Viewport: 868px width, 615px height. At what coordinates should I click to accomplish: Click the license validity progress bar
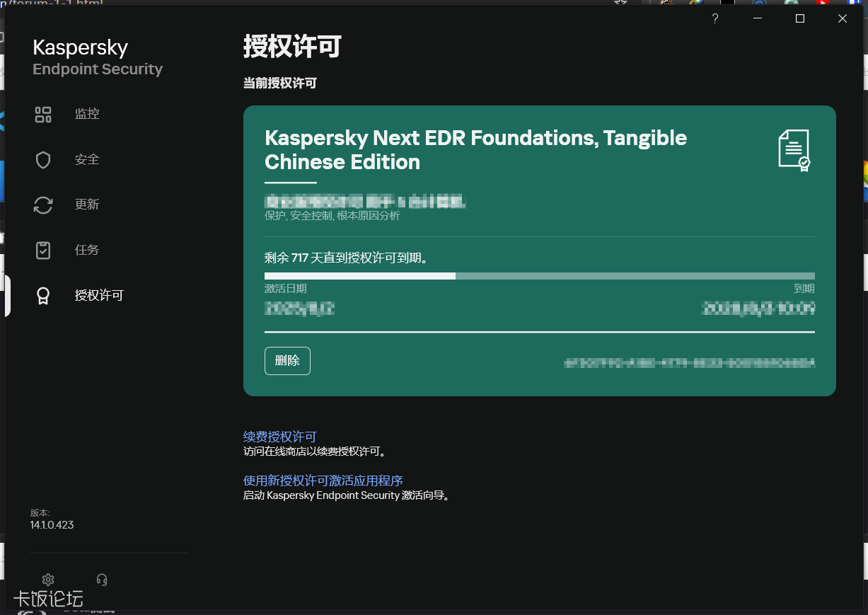pyautogui.click(x=540, y=276)
